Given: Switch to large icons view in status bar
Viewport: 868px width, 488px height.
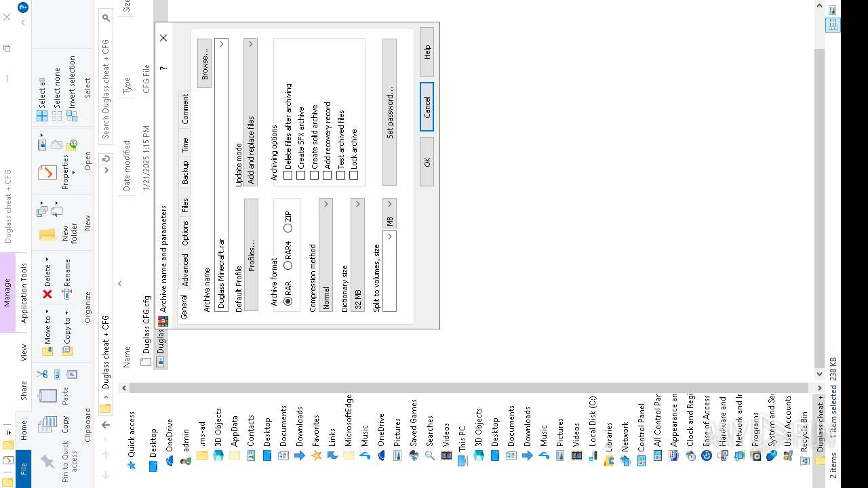Looking at the screenshot, I should pos(833,11).
